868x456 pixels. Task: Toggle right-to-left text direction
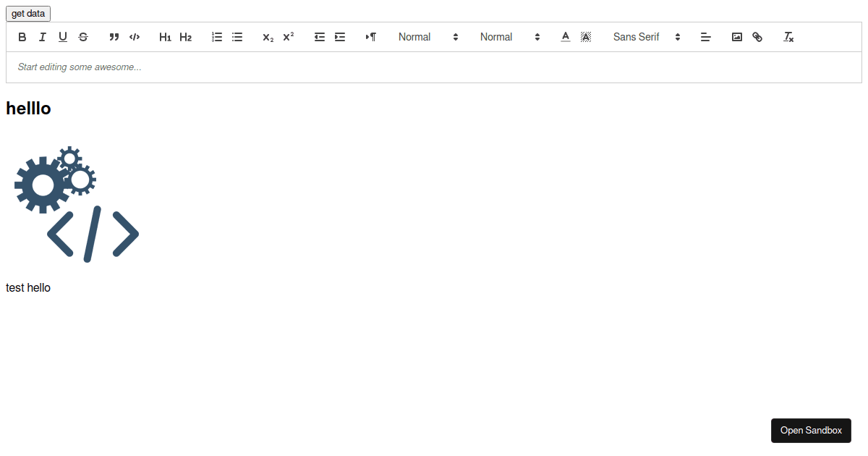pos(371,37)
